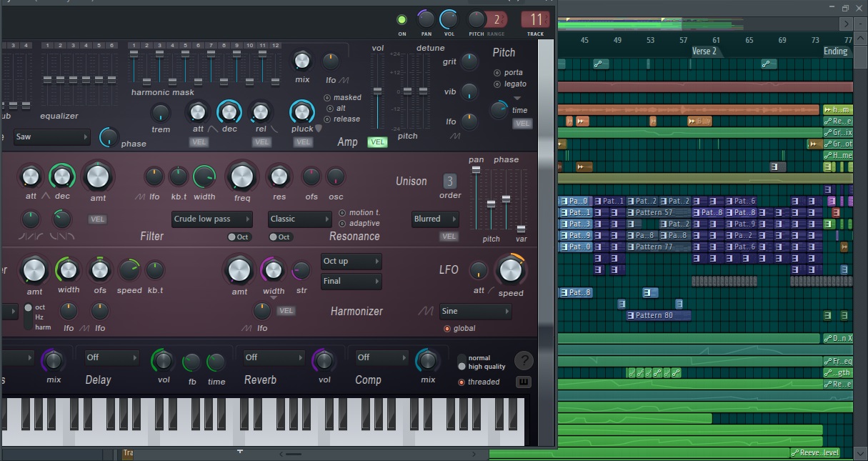Click VEL button under pluck knob
The height and width of the screenshot is (461, 868).
coord(304,142)
